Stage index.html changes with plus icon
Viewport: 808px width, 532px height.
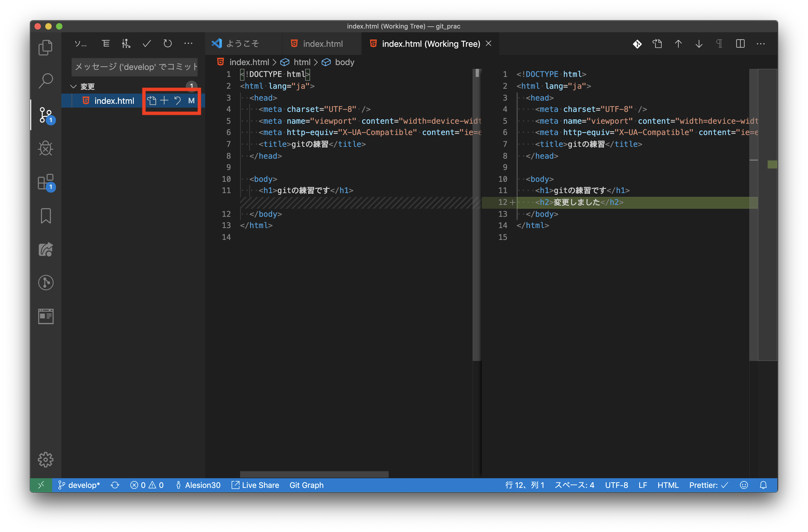(164, 101)
